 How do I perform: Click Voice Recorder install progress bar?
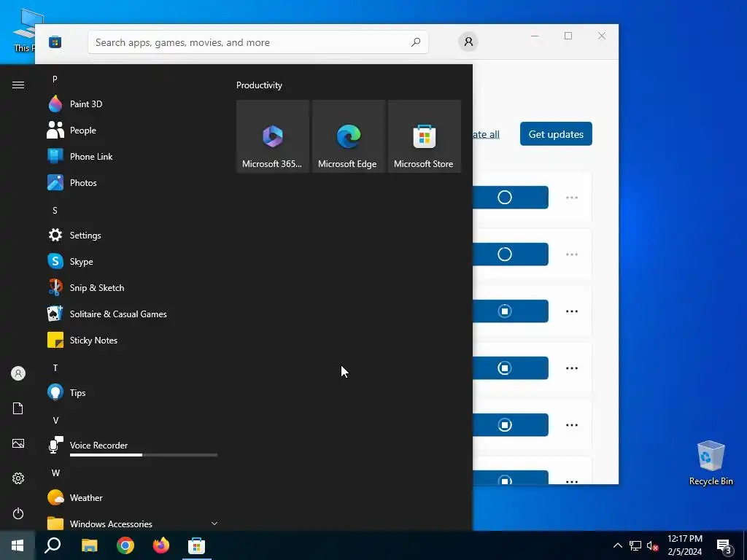pos(144,455)
